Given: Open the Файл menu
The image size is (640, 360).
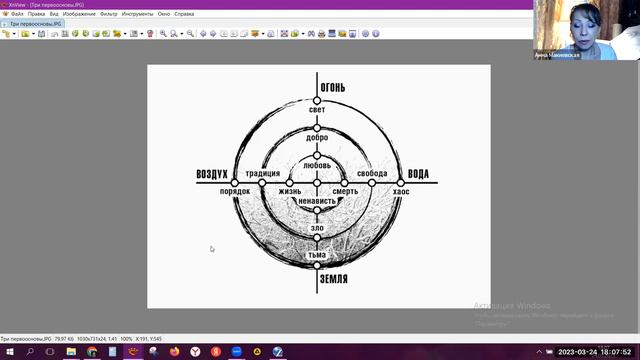Looking at the screenshot, I should [x=17, y=14].
